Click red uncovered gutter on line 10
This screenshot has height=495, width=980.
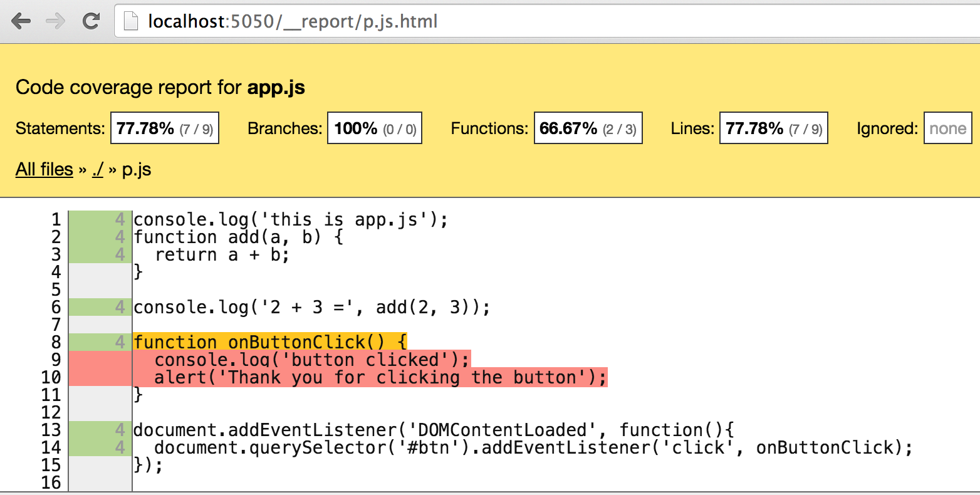click(x=100, y=377)
